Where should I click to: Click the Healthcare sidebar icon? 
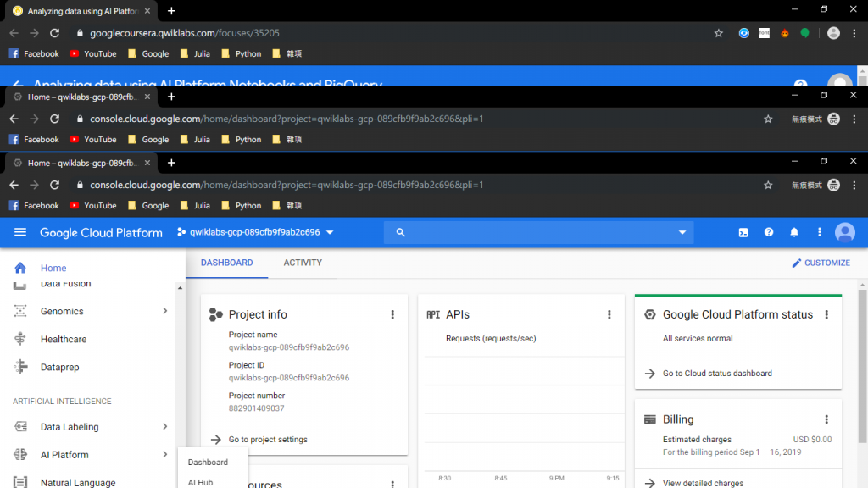point(20,339)
